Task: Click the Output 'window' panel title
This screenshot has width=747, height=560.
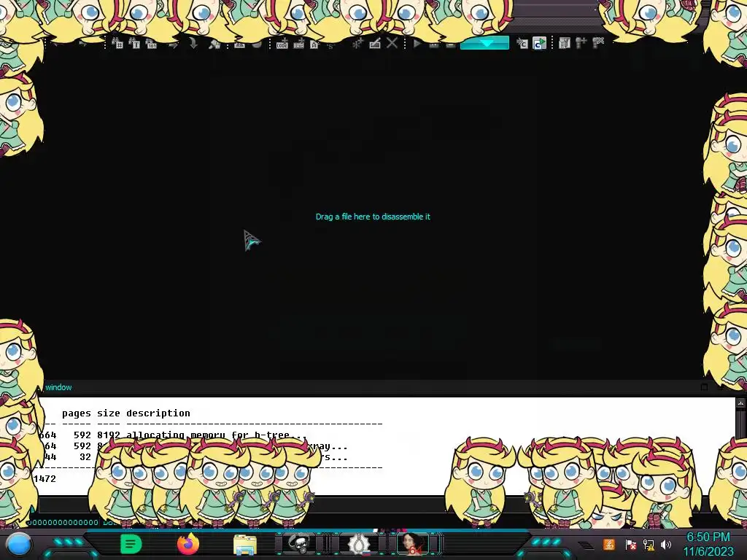Action: point(58,387)
